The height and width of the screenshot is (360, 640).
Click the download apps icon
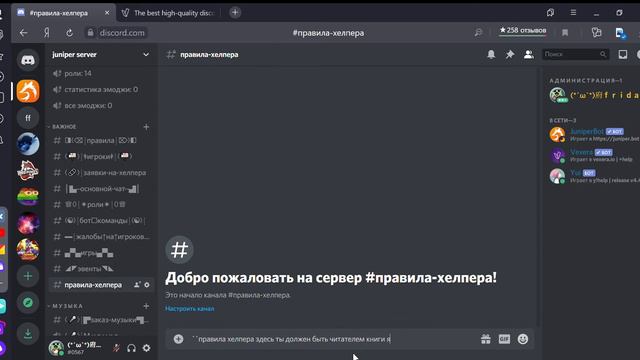28,333
